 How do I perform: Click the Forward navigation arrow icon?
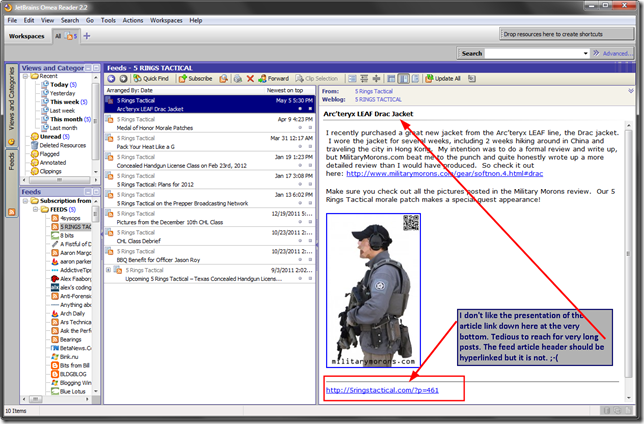coord(123,78)
